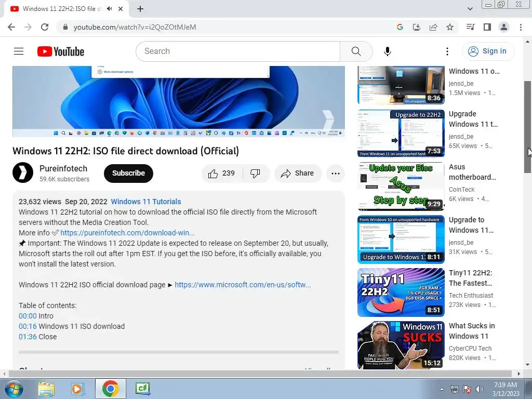Screen dimensions: 532x399
Task: Open Update your Bios Asus thumbnail
Action: point(401,187)
